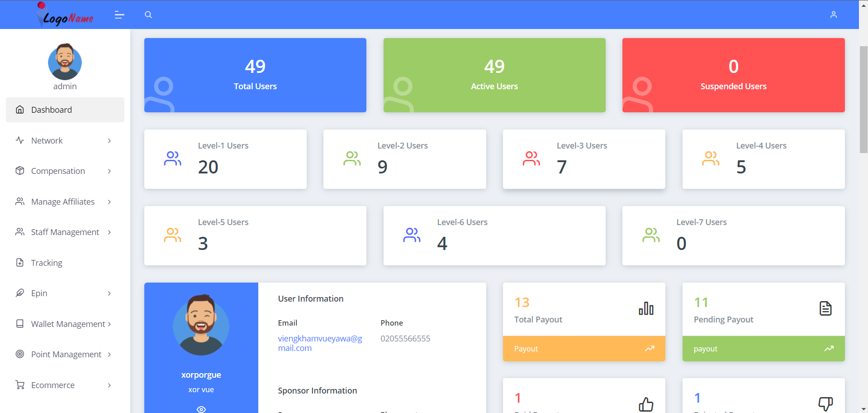Open the Compensation menu item

(58, 171)
